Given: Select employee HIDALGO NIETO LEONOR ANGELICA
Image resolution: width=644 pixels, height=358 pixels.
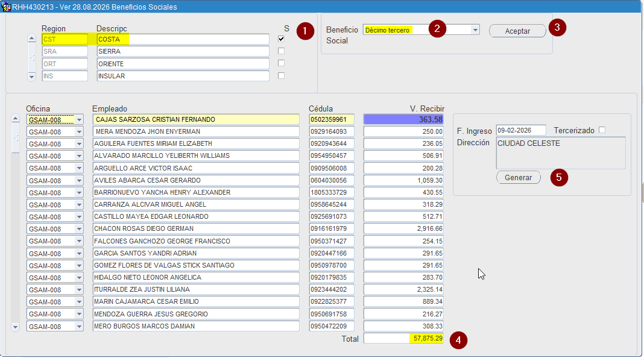Looking at the screenshot, I should click(x=196, y=277).
